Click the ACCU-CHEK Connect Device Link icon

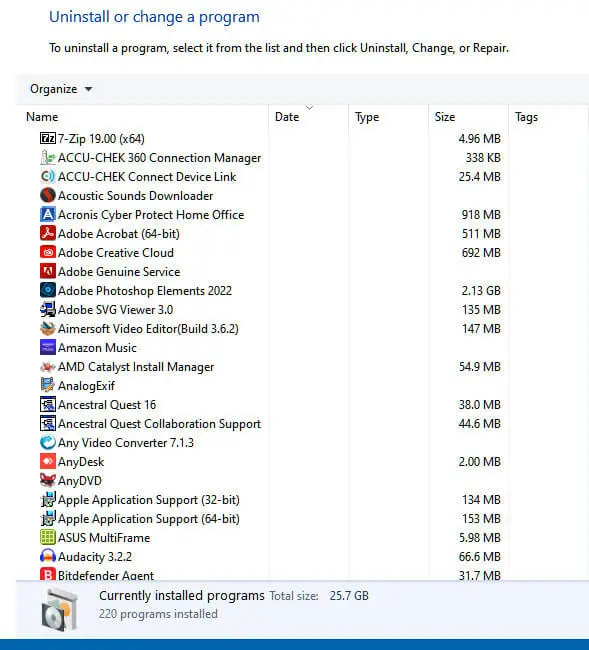(x=48, y=176)
